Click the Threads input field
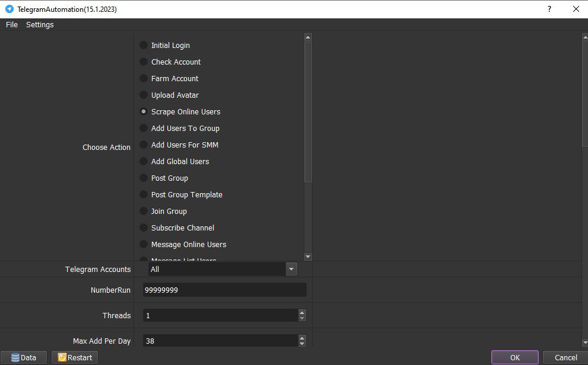The width and height of the screenshot is (588, 365). 221,315
